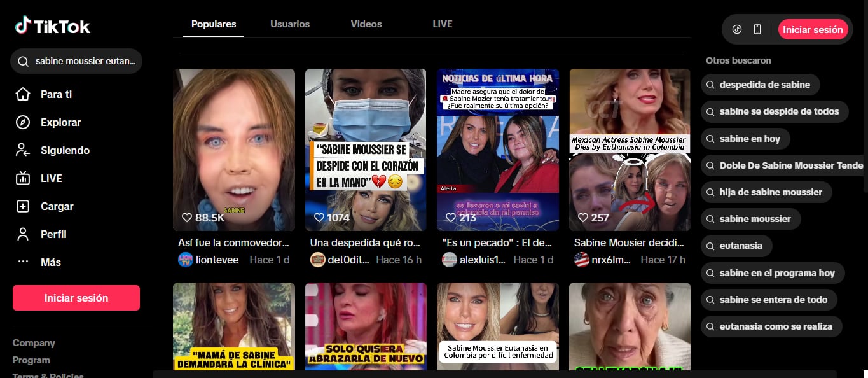
Task: Select the Para ti home icon
Action: [x=23, y=94]
